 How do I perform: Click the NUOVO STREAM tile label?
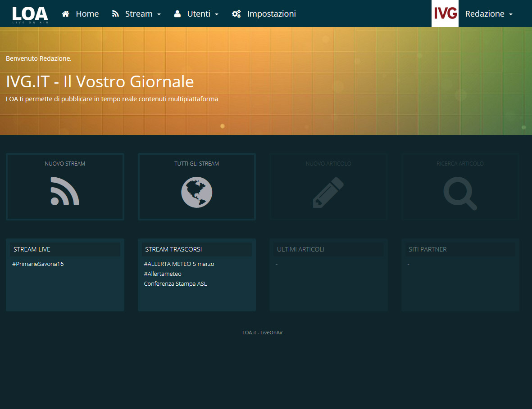click(x=65, y=164)
